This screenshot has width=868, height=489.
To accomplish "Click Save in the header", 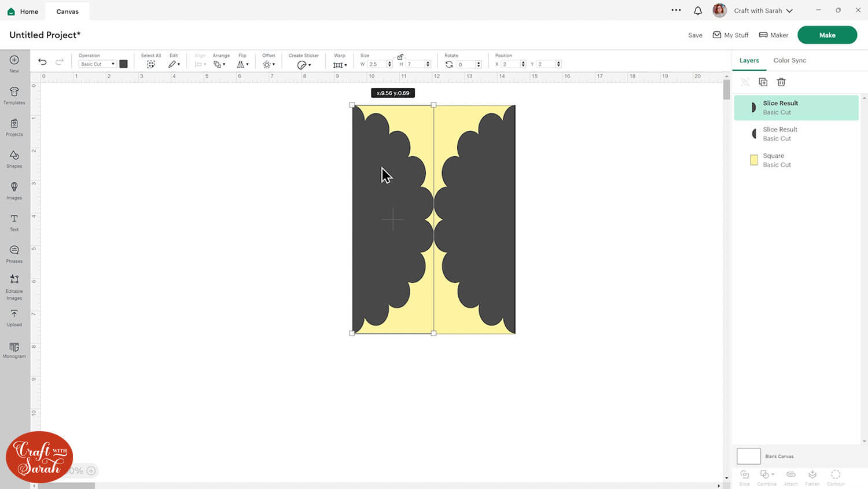I will coord(695,35).
